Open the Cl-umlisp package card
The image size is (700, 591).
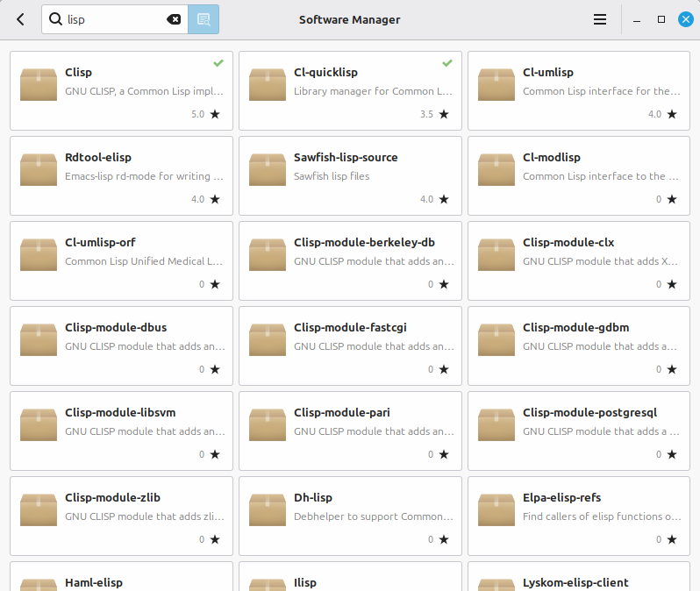tap(579, 90)
